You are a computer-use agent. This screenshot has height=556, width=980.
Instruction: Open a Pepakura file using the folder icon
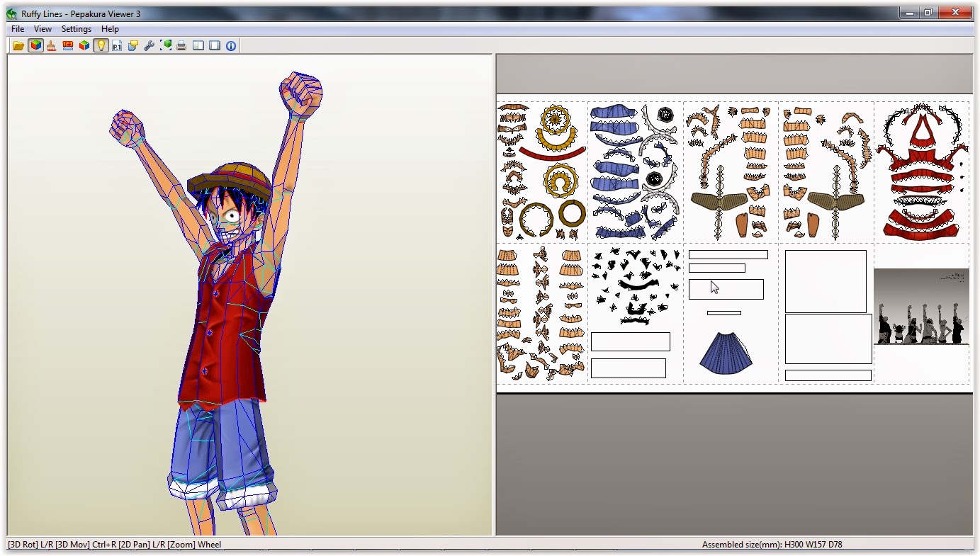point(18,45)
